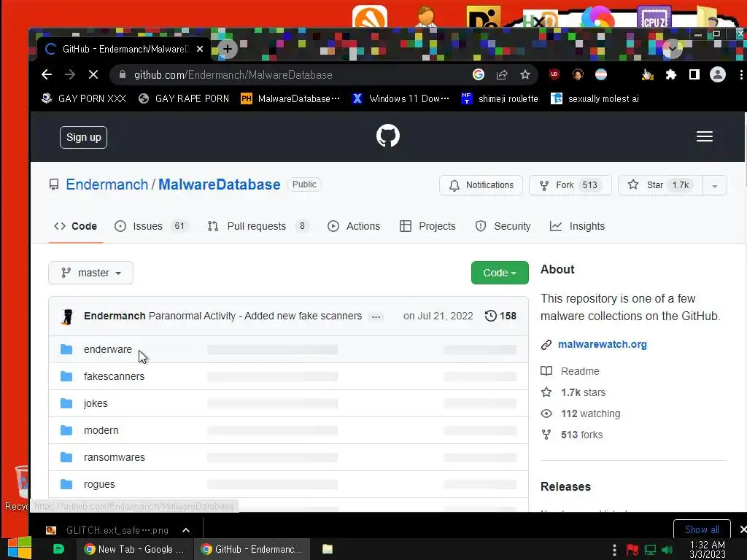Open the Insights tab
Image resolution: width=747 pixels, height=560 pixels.
coord(578,226)
